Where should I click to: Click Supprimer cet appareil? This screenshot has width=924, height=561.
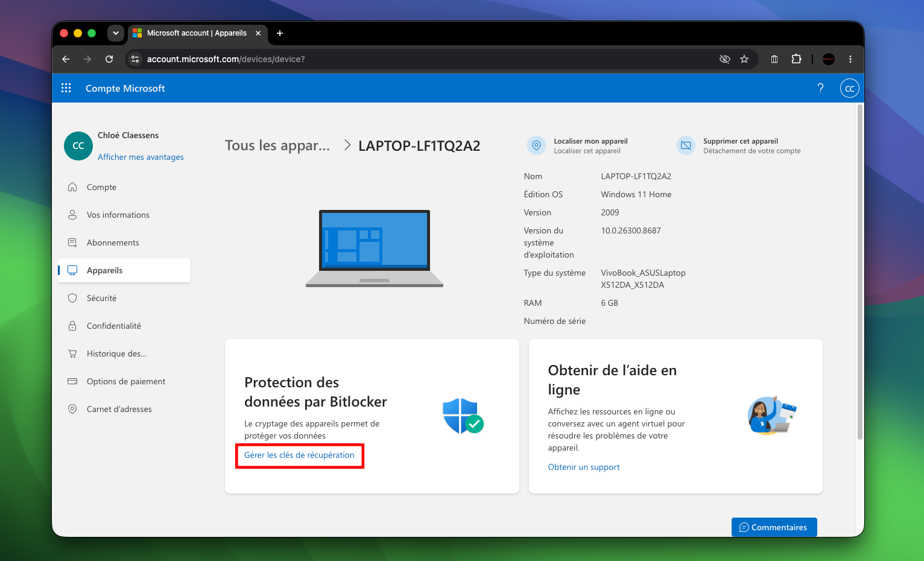pos(739,145)
